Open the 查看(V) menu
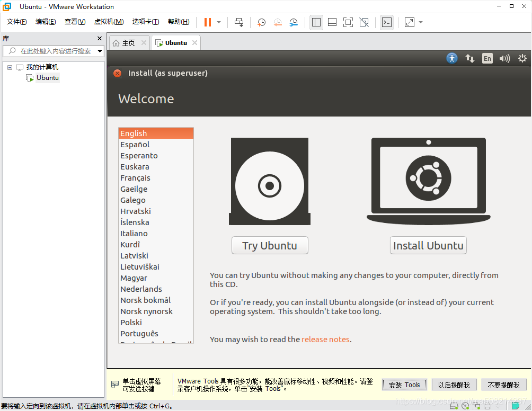The width and height of the screenshot is (532, 411). pyautogui.click(x=75, y=22)
